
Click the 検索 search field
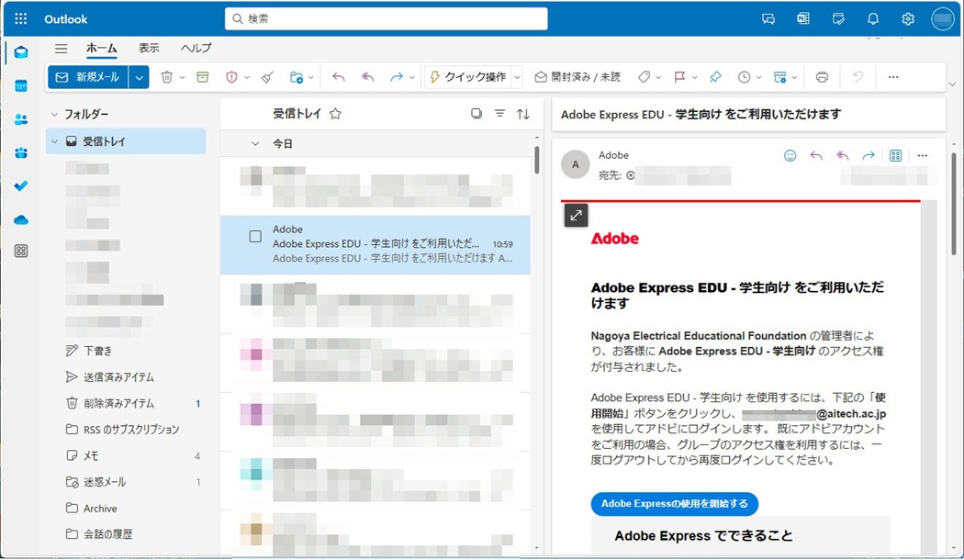(386, 18)
